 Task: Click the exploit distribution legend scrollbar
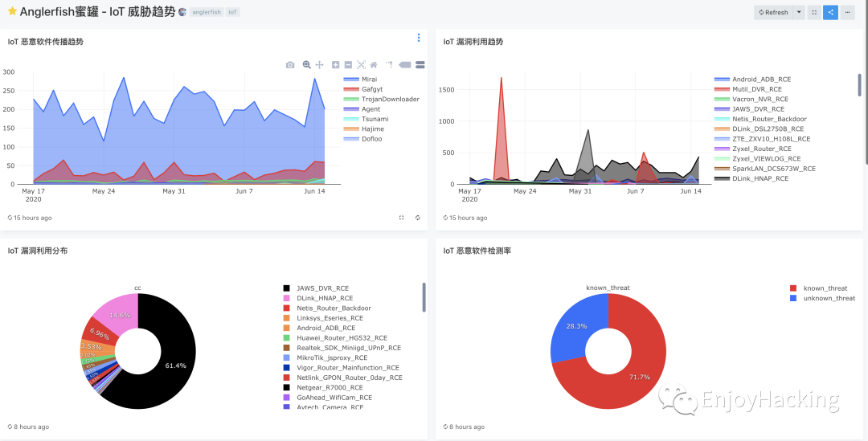pyautogui.click(x=424, y=298)
